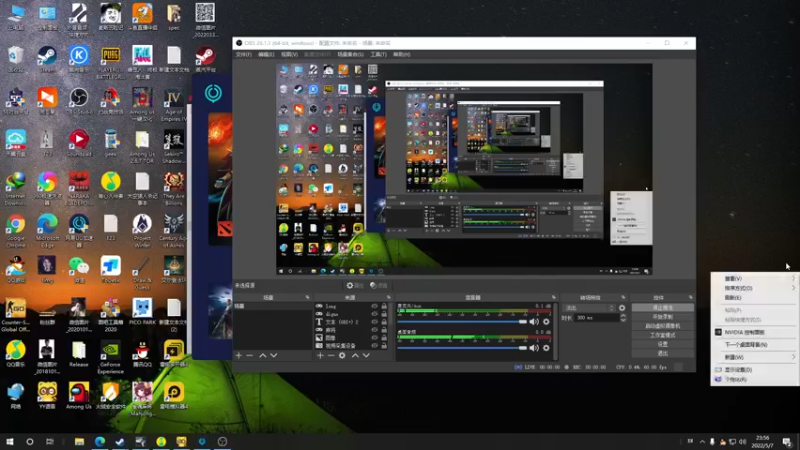The width and height of the screenshot is (800, 450).
Task: Click the 退出 button in Controls
Action: pyautogui.click(x=662, y=353)
